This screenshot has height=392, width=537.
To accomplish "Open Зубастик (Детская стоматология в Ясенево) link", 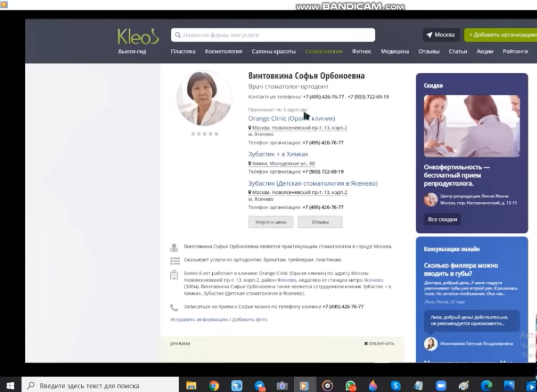I will coord(313,183).
